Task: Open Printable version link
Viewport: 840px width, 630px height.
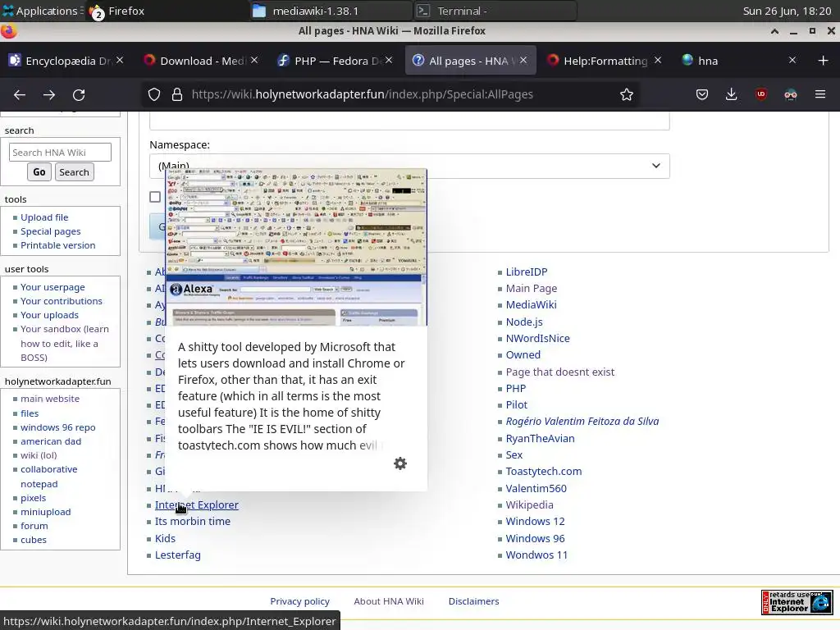Action: tap(58, 245)
